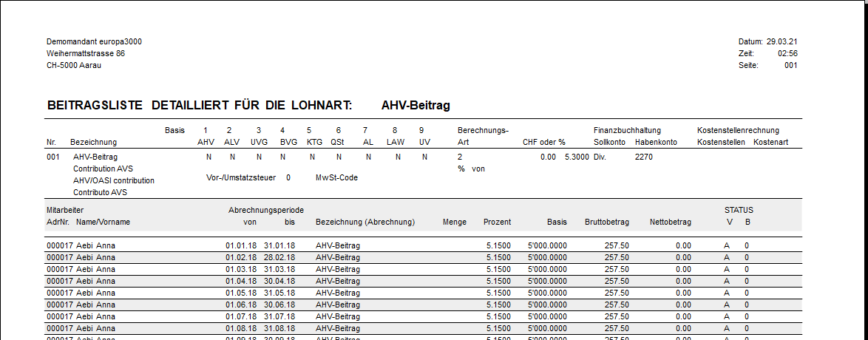This screenshot has height=340, width=868.
Task: Click the '0.00' net amount in the 01.03.18 row
Action: pyautogui.click(x=684, y=269)
